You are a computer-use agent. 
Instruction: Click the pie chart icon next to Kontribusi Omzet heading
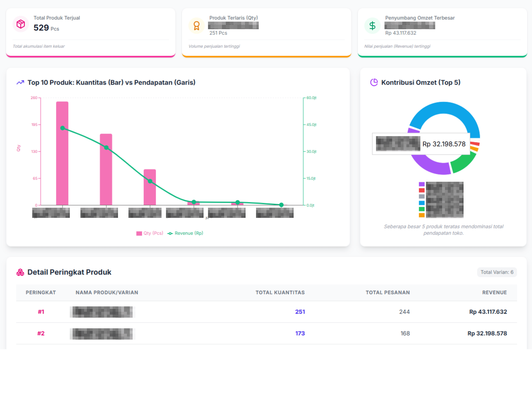pyautogui.click(x=374, y=82)
